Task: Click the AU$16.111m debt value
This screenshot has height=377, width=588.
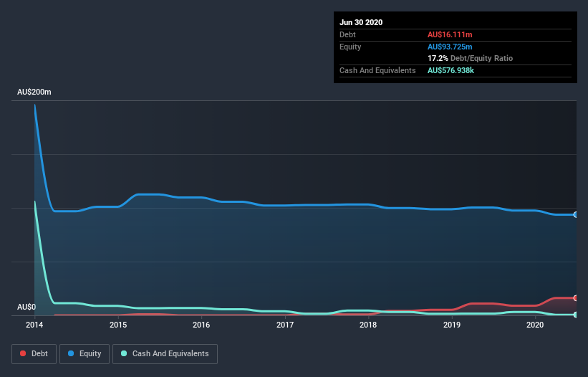Action: pyautogui.click(x=450, y=34)
